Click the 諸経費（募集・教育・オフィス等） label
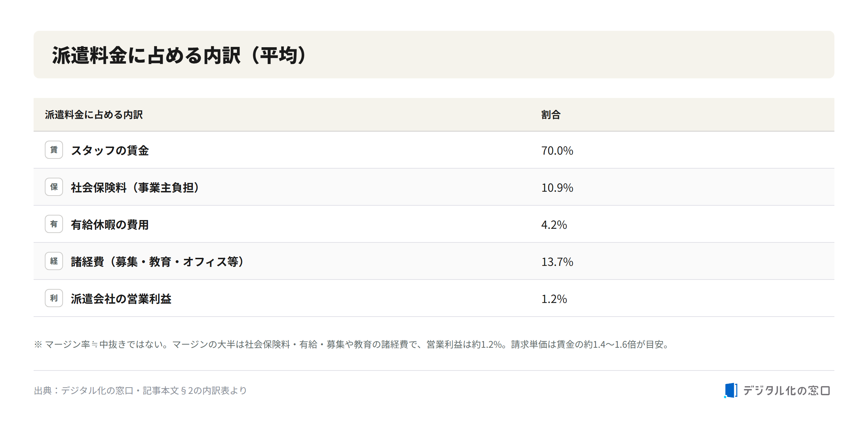Image resolution: width=868 pixels, height=431 pixels. click(x=157, y=262)
